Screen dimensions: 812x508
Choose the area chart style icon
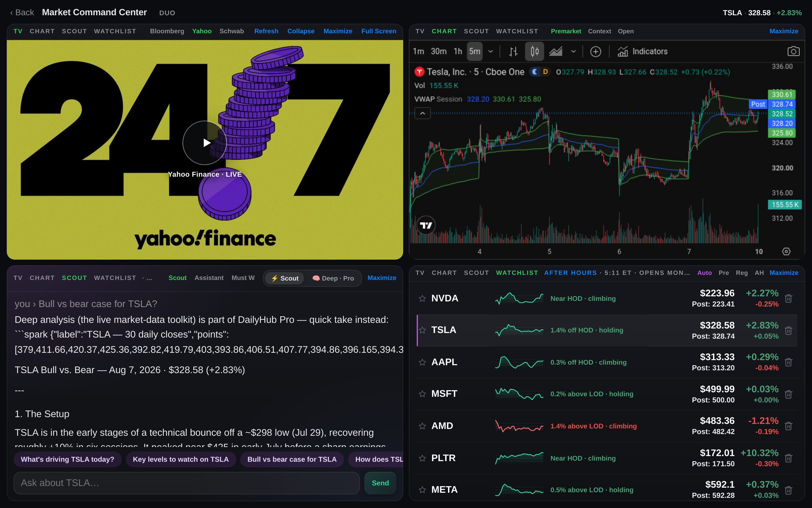pyautogui.click(x=556, y=51)
